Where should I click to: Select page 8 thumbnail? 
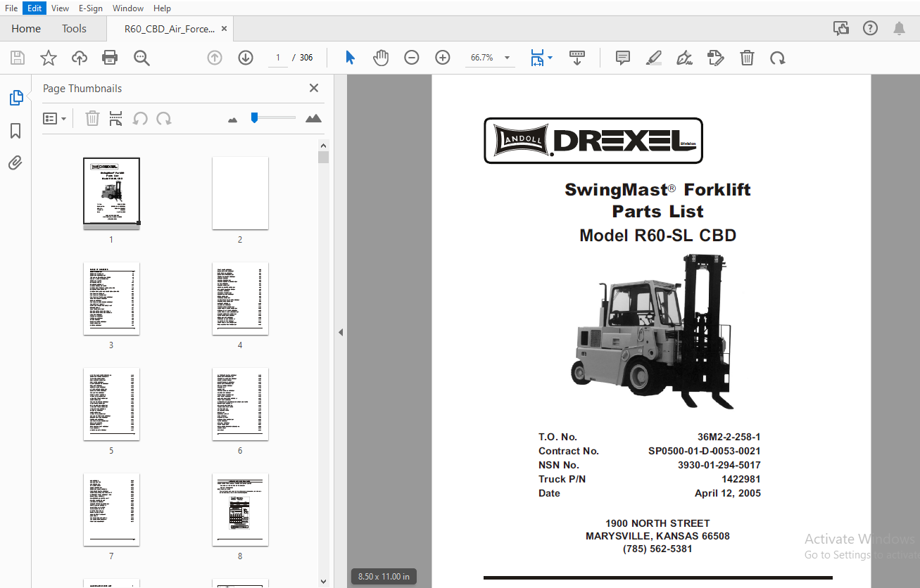240,510
